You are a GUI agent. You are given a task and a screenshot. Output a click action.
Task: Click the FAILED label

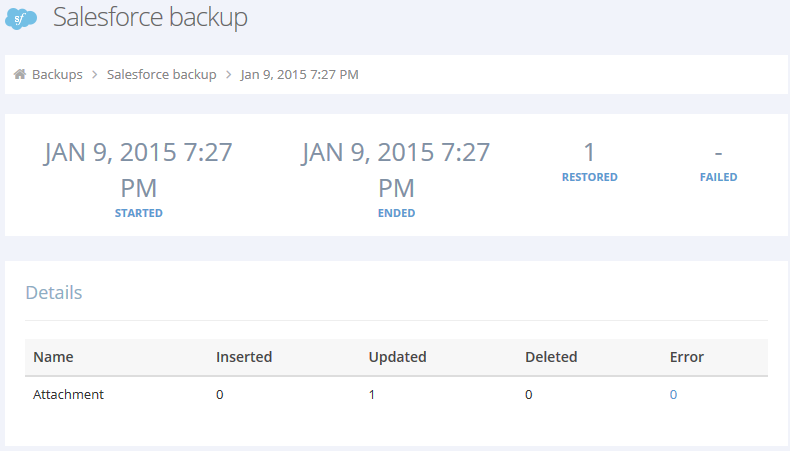718,177
